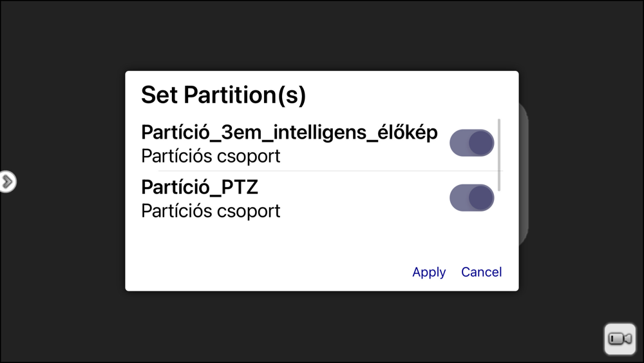
Task: Click the "Set Partition(s)" dialog title
Action: pyautogui.click(x=223, y=95)
